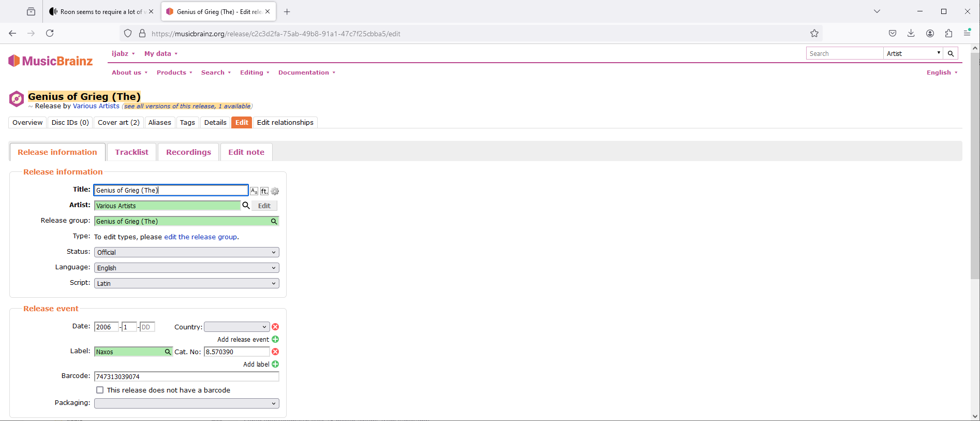The image size is (980, 421).
Task: Bookmark this page with star icon
Action: (x=814, y=34)
